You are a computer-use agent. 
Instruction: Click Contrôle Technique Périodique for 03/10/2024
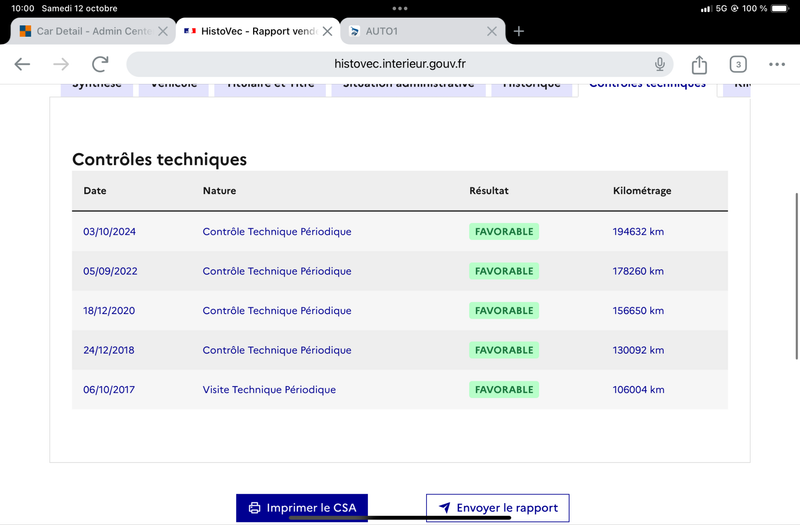[x=277, y=232]
